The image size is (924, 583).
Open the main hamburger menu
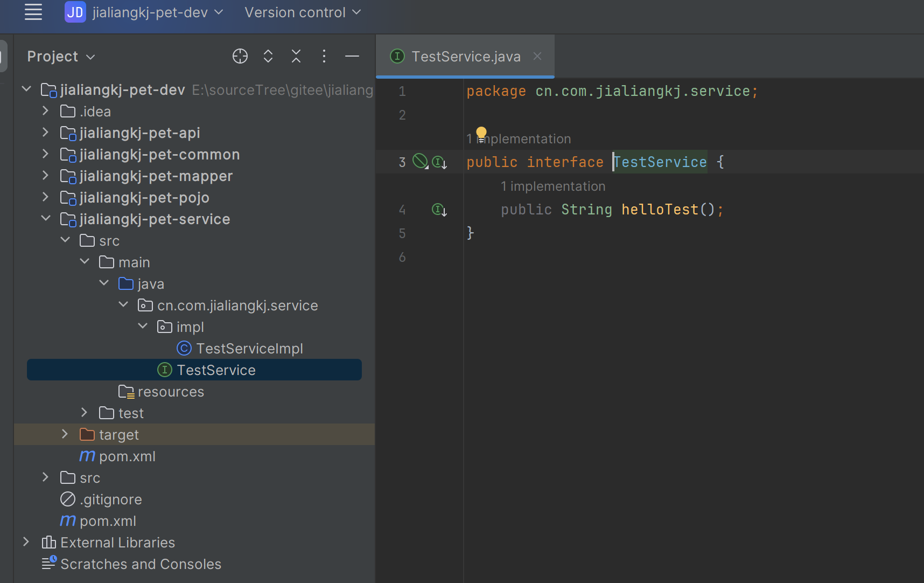click(x=33, y=12)
